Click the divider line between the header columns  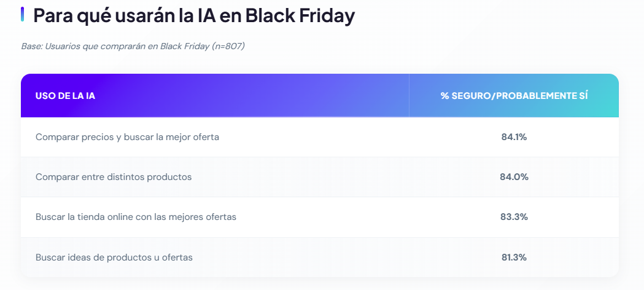click(x=409, y=96)
